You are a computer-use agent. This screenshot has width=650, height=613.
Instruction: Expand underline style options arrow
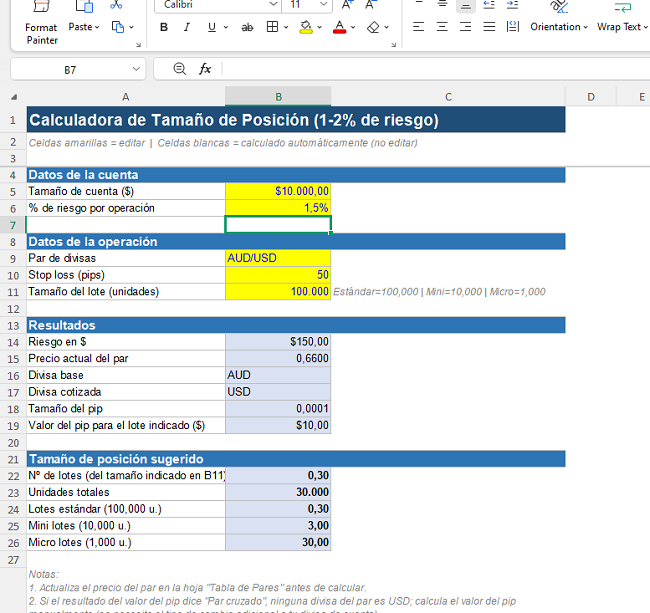pos(226,27)
